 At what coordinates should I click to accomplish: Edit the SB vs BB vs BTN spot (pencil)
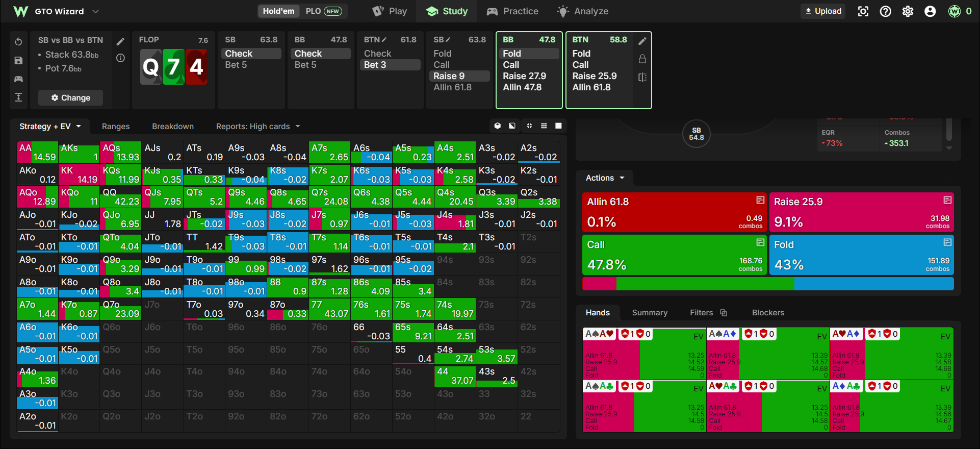(x=120, y=42)
